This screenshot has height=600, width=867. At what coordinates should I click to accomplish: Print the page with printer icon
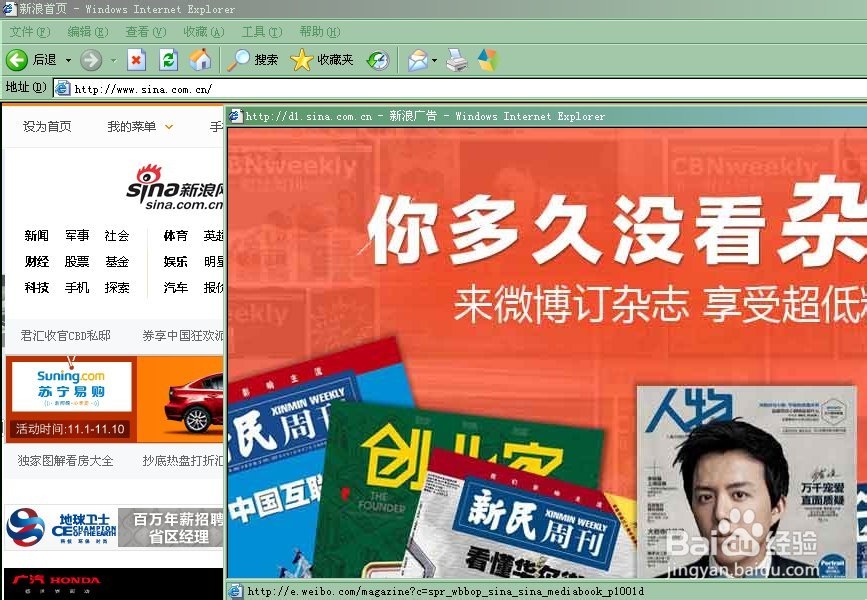[457, 60]
